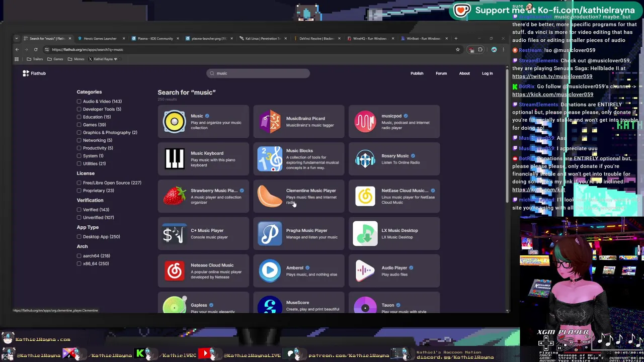
Task: Open a new browser tab
Action: tap(456, 38)
